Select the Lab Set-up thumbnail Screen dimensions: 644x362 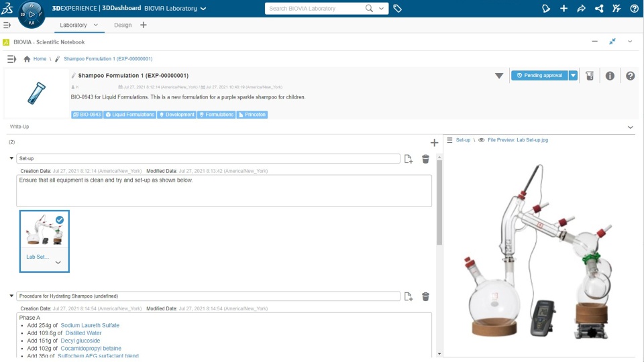pyautogui.click(x=44, y=241)
